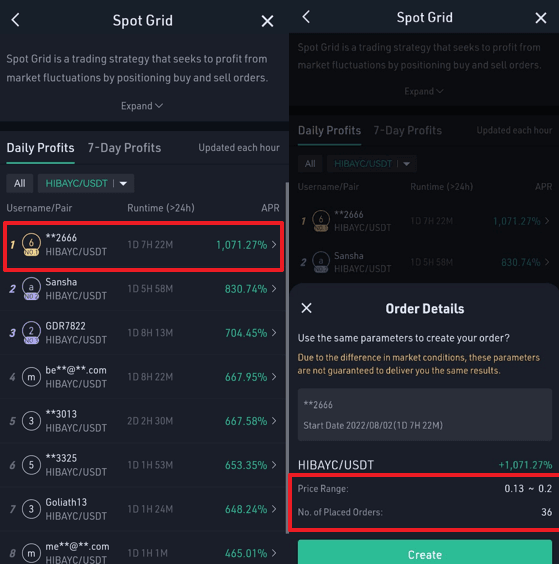Switch to the 7-Day Profits tab

click(x=124, y=147)
